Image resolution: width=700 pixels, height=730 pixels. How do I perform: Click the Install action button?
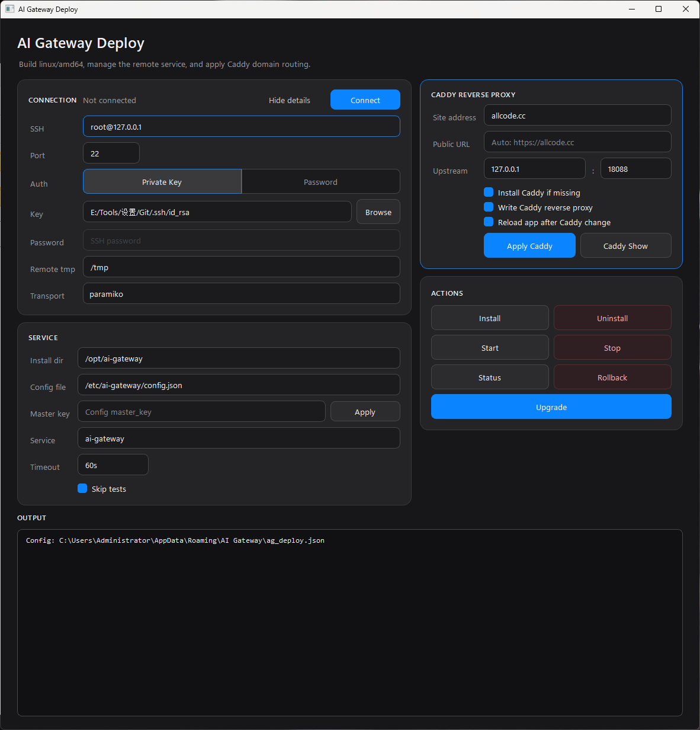tap(490, 318)
